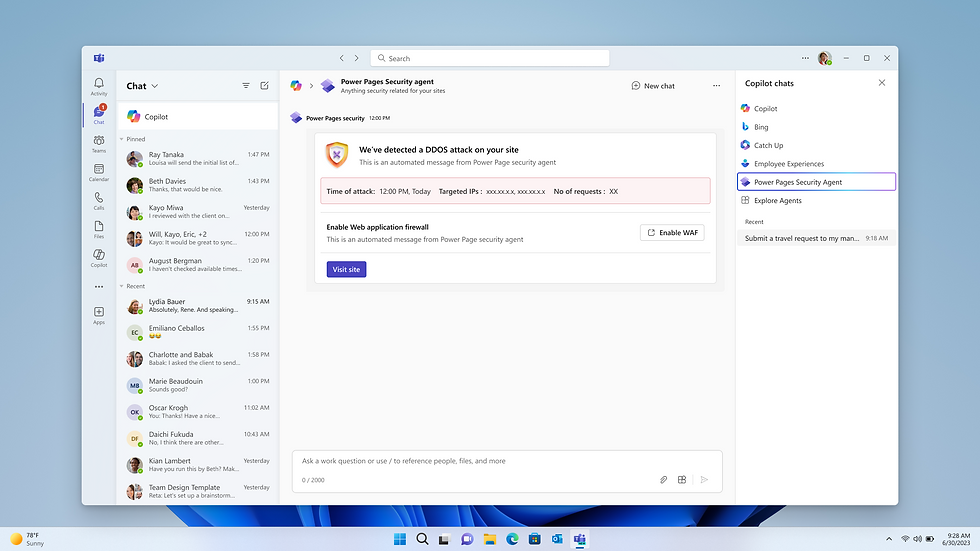Open Apps store in the left rail

tap(99, 315)
